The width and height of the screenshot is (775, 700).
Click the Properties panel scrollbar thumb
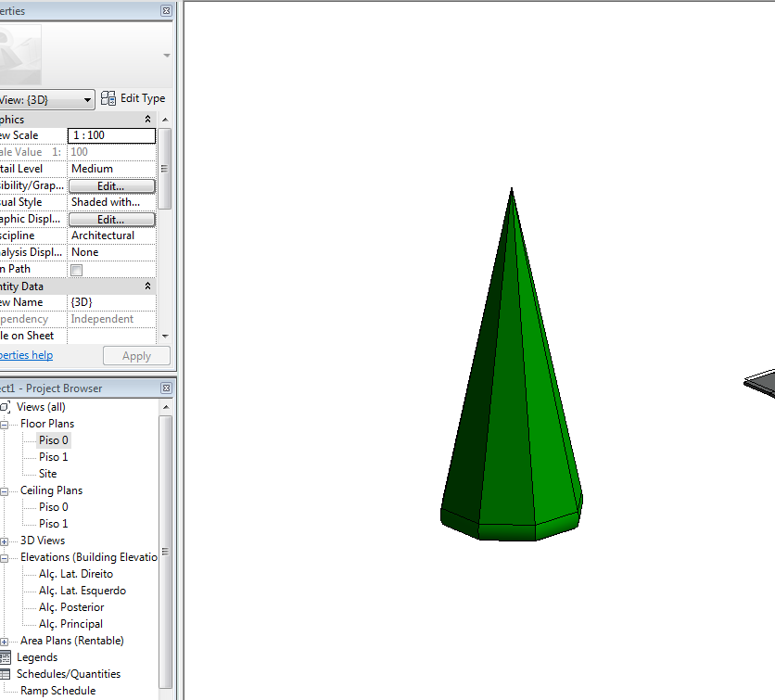165,169
